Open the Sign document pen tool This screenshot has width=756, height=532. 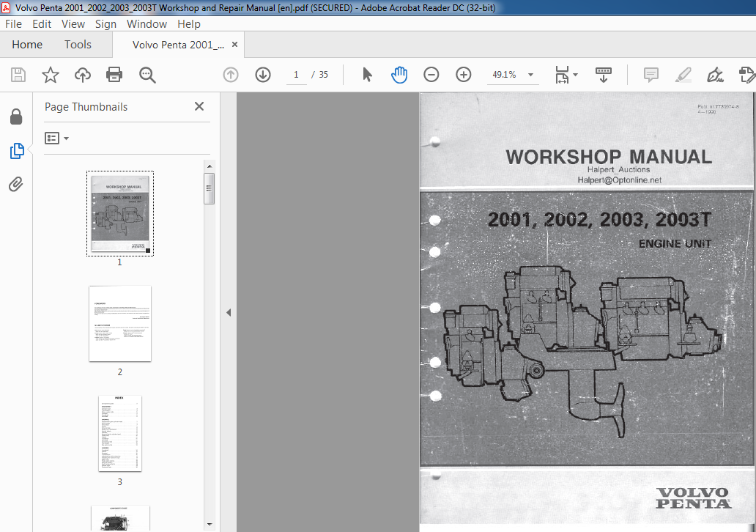click(715, 75)
